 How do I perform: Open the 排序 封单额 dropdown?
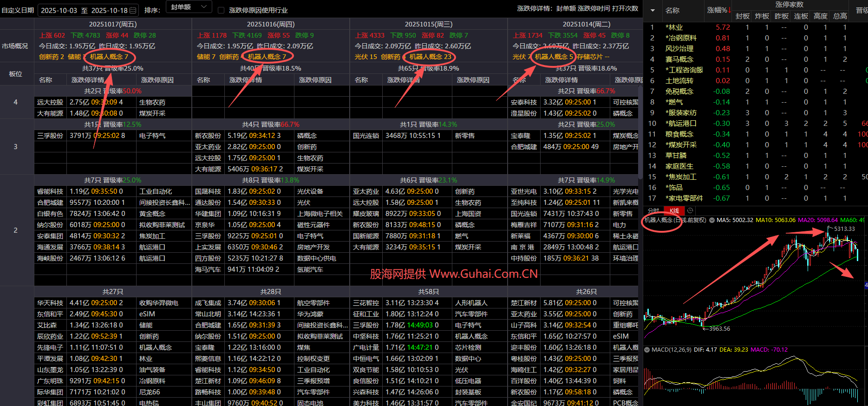(189, 7)
